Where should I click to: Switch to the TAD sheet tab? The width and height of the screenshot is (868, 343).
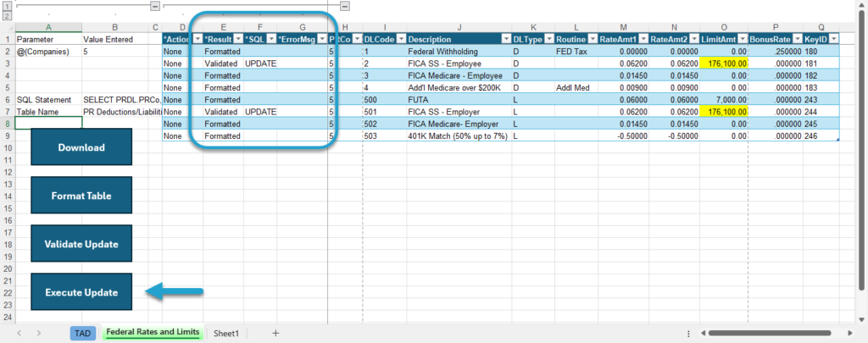tap(82, 333)
